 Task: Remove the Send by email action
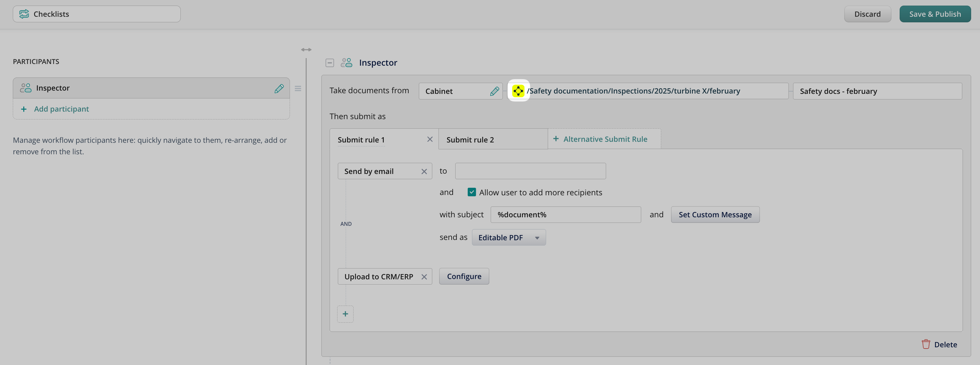[424, 172]
